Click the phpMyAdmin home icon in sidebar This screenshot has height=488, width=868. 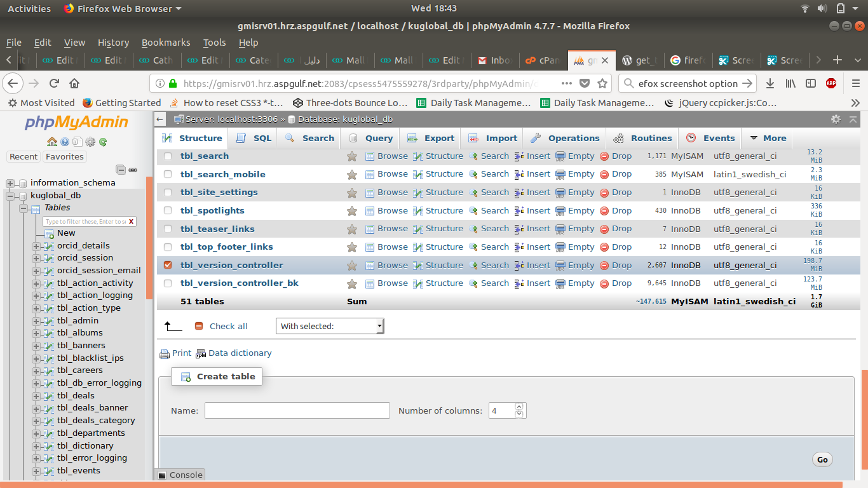tap(52, 142)
